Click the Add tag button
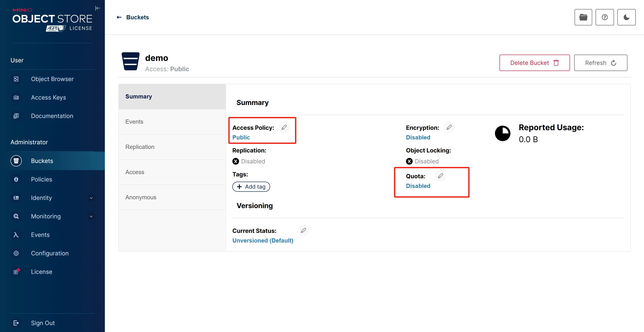The height and width of the screenshot is (332, 644). (251, 187)
